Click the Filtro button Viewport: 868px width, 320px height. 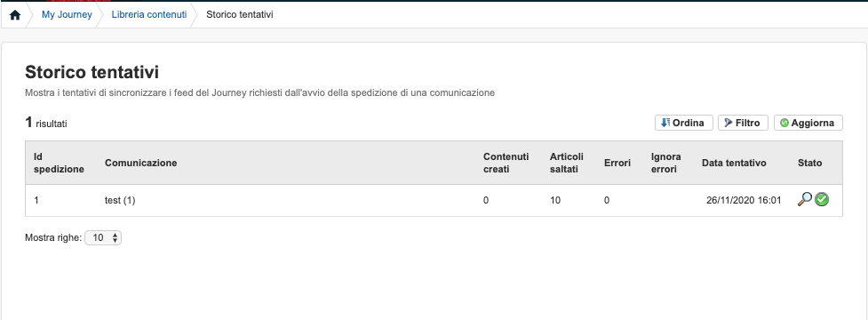pyautogui.click(x=743, y=123)
